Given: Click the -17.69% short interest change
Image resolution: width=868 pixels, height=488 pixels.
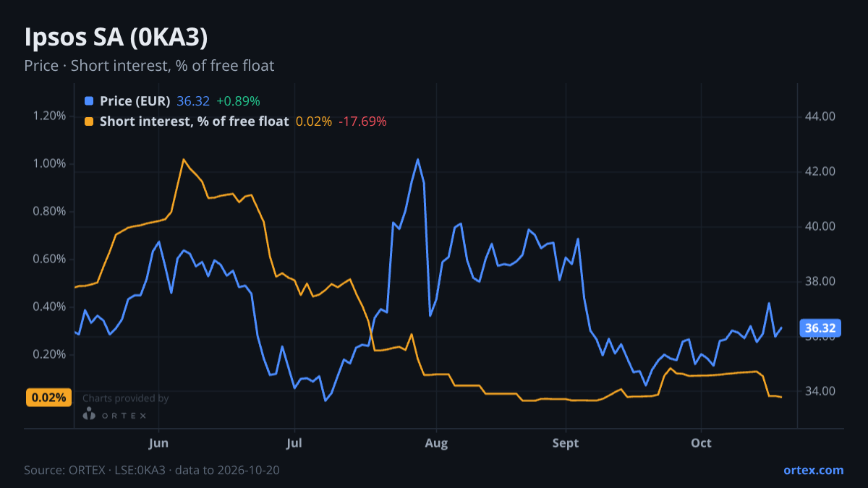Looking at the screenshot, I should (362, 121).
